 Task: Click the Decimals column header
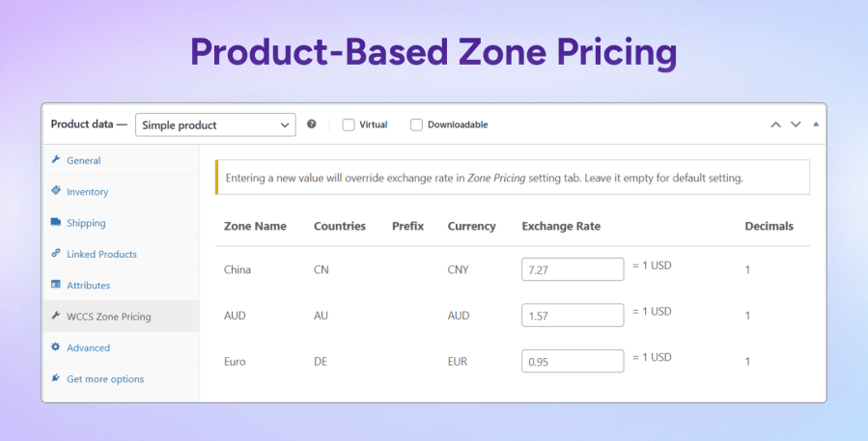tap(769, 226)
